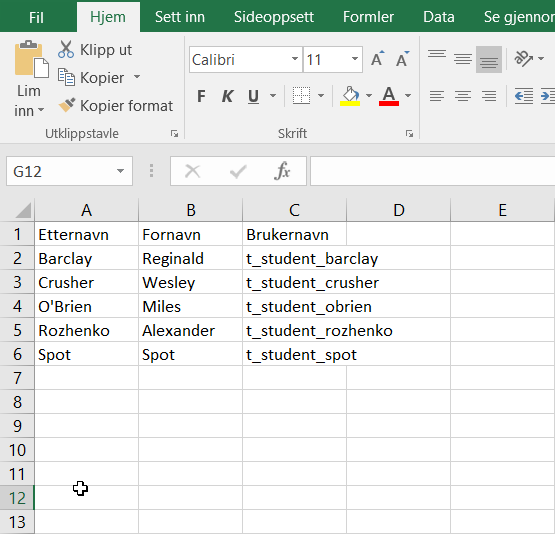Image resolution: width=555 pixels, height=534 pixels.
Task: Open the font size 11 dropdown
Action: 355,59
